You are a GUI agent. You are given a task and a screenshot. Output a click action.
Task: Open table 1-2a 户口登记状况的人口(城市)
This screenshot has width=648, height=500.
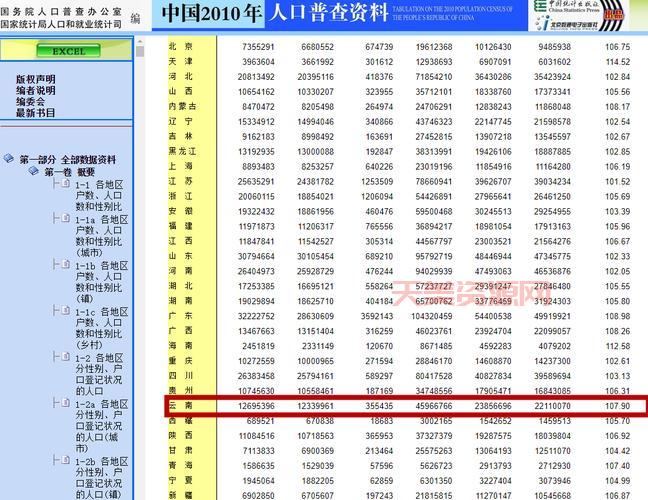102,426
